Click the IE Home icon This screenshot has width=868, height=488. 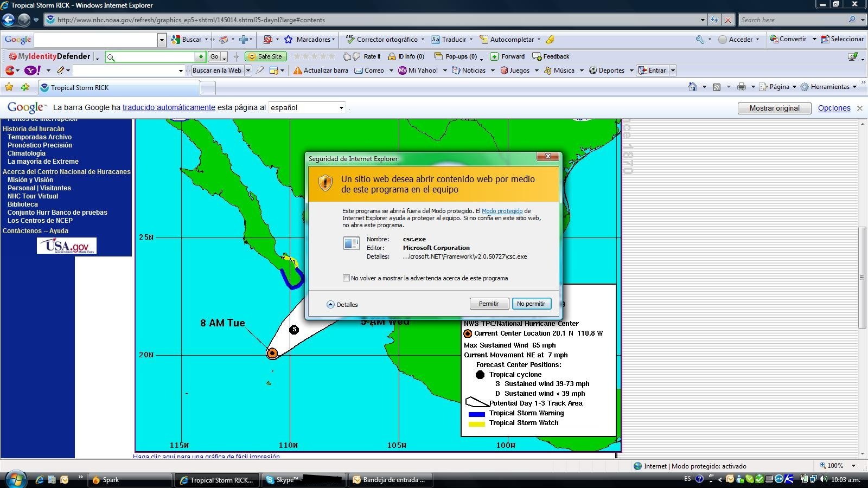tap(692, 87)
